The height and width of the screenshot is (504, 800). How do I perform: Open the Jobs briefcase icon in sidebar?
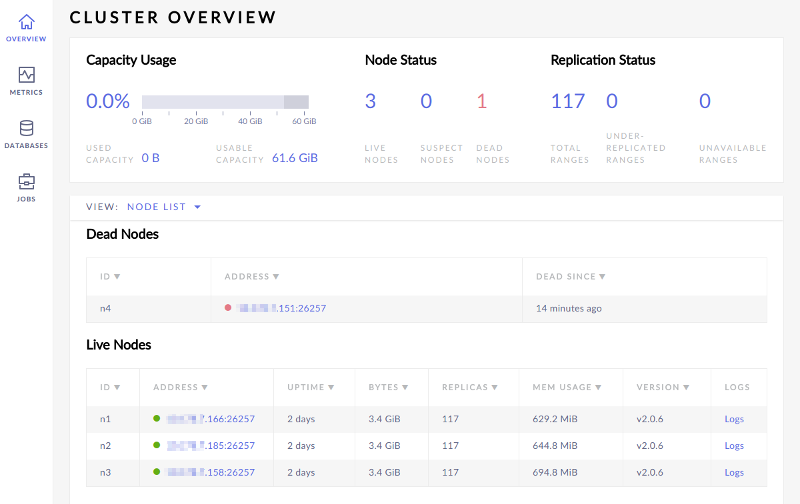pyautogui.click(x=26, y=182)
